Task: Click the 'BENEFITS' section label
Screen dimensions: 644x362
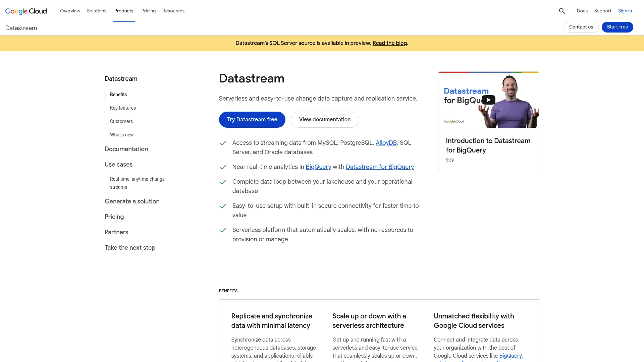Action: pyautogui.click(x=228, y=291)
